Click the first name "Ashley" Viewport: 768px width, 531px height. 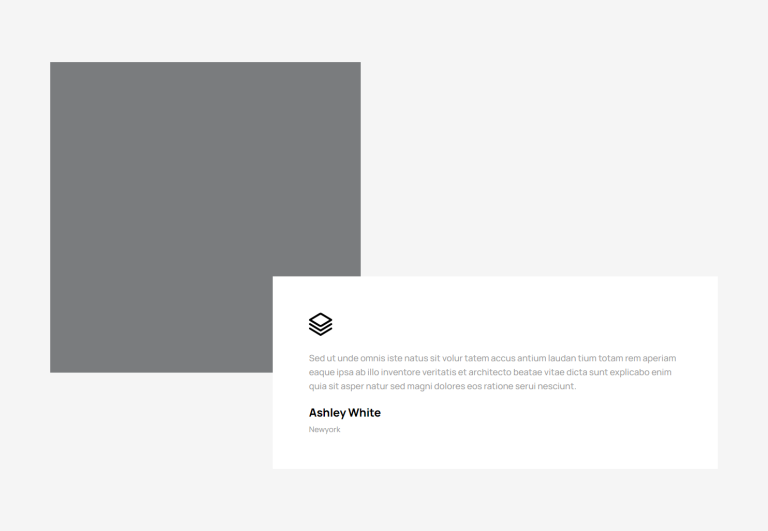327,413
